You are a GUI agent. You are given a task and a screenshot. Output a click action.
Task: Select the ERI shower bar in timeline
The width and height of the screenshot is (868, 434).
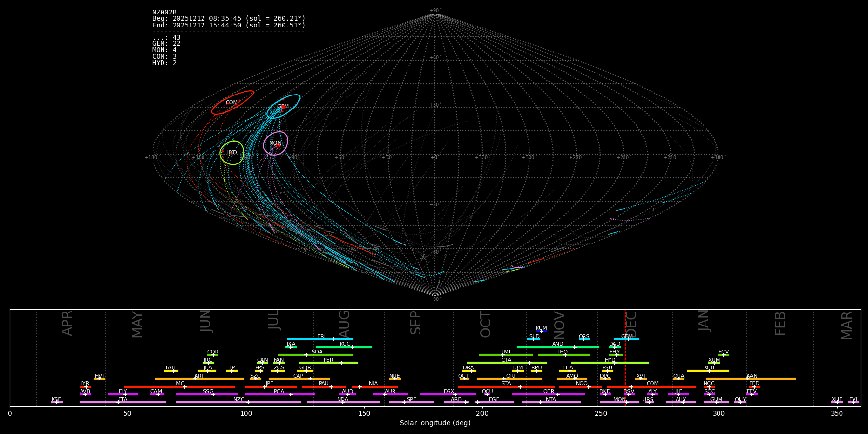tap(320, 339)
